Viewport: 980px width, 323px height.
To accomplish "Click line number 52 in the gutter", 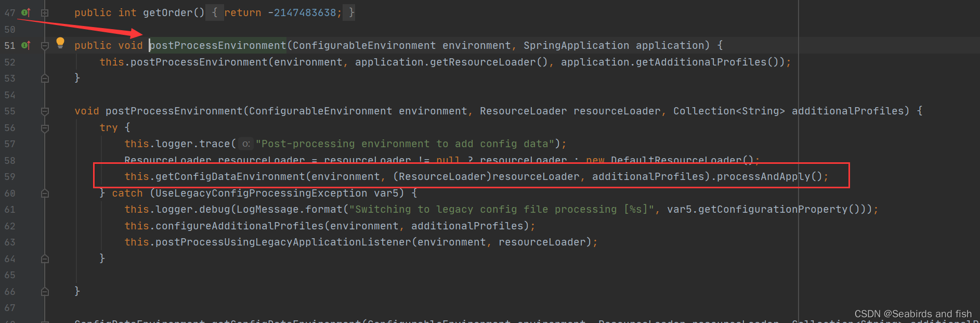I will (x=10, y=62).
